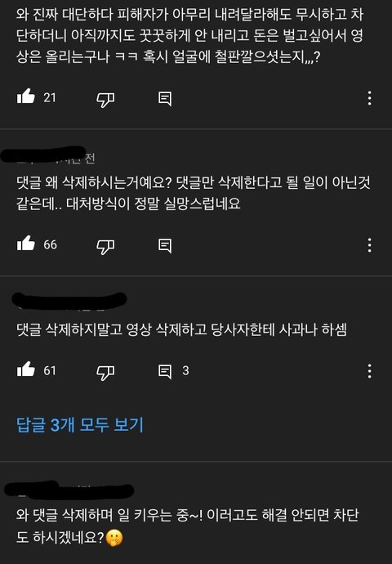Click the 66 like count
Viewport: 392px width, 564px height.
(50, 244)
